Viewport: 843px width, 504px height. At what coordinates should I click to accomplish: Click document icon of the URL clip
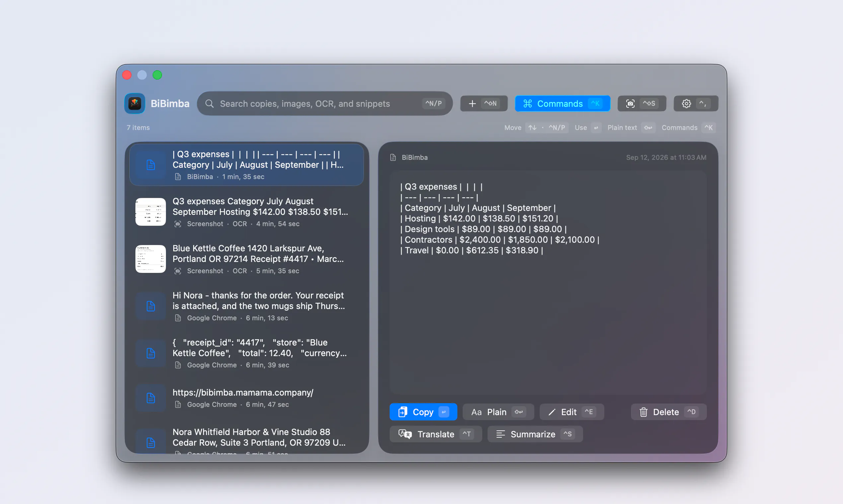click(x=151, y=398)
